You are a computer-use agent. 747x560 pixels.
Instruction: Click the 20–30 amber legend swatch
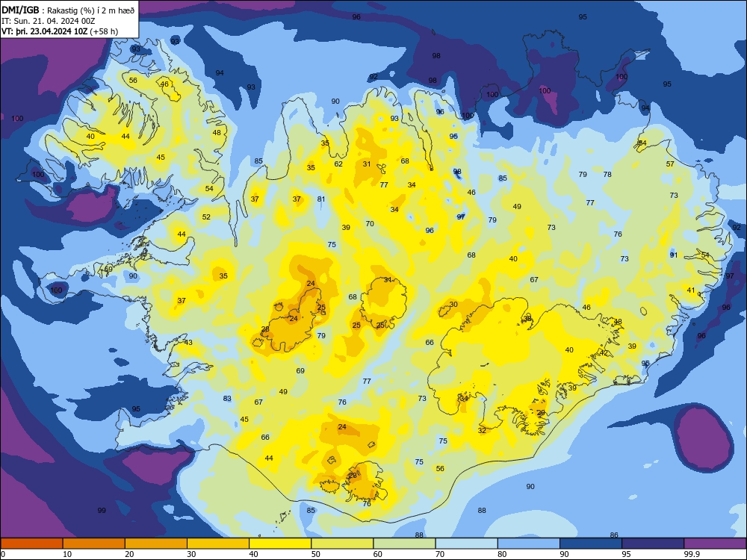(x=156, y=544)
